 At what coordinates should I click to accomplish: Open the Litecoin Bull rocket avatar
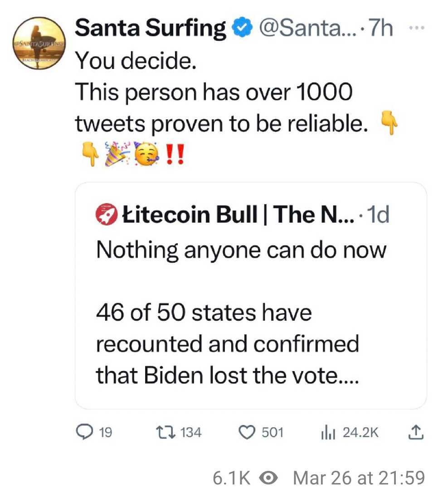pos(106,215)
